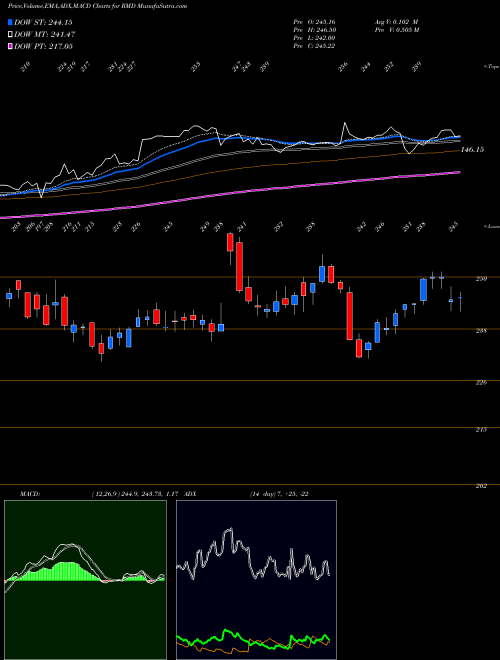This screenshot has height=660, width=500.
Task: Click the 'Avg V: 0.102 M' volume text
Action: click(396, 22)
